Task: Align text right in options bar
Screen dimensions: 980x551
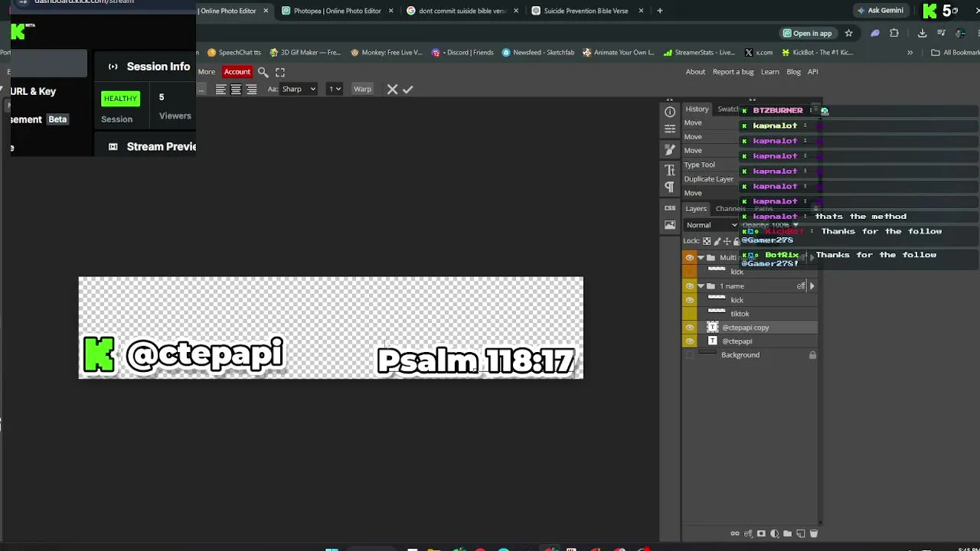Action: pos(251,90)
